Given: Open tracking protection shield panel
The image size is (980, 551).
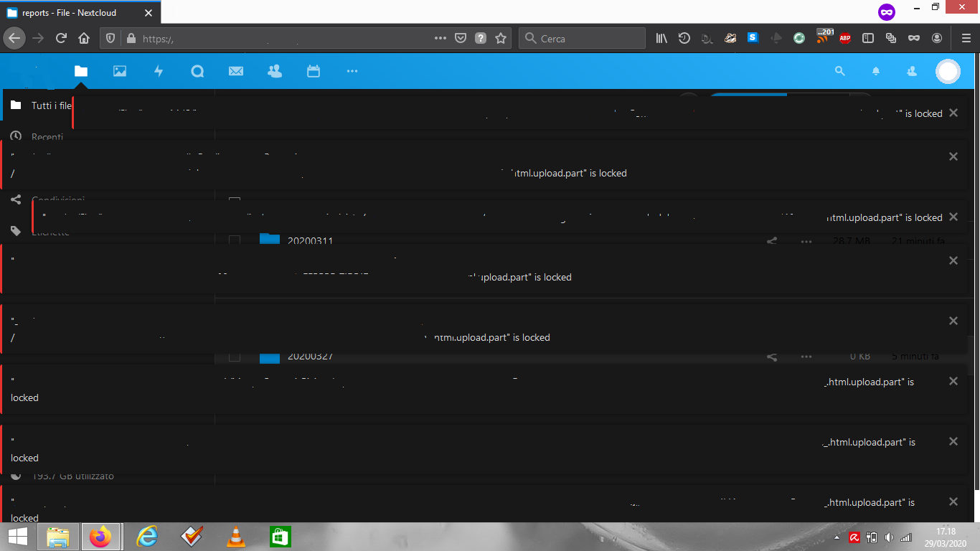Looking at the screenshot, I should pos(110,39).
